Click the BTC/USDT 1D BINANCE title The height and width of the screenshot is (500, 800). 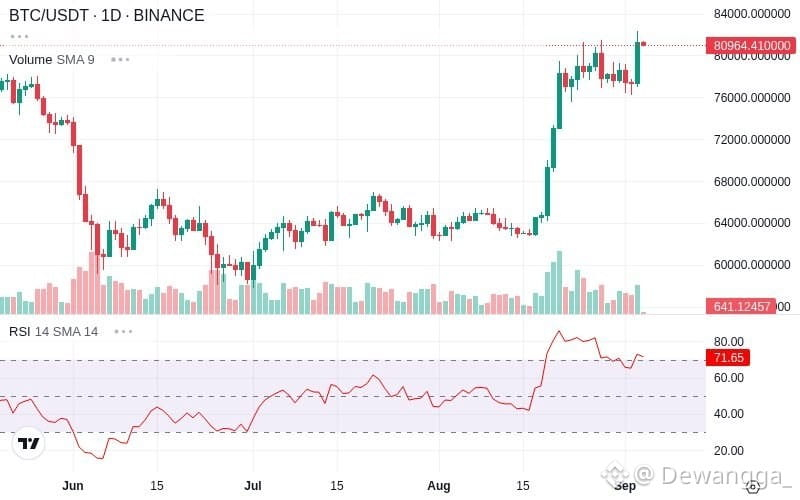(107, 15)
